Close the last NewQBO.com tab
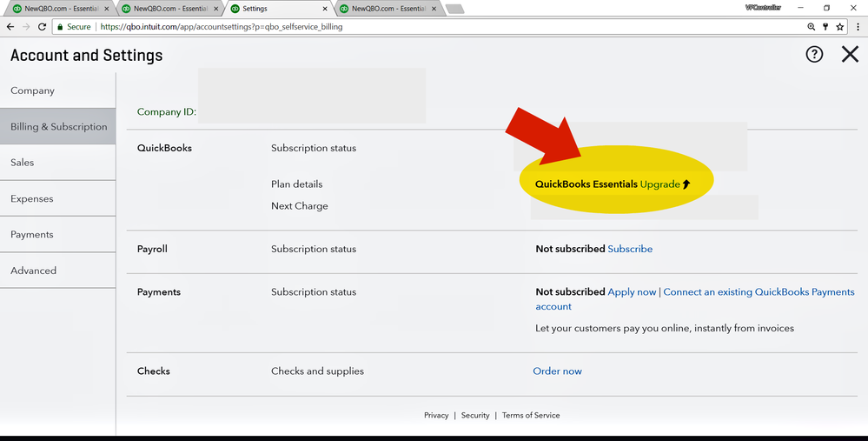The image size is (868, 441). [x=434, y=9]
